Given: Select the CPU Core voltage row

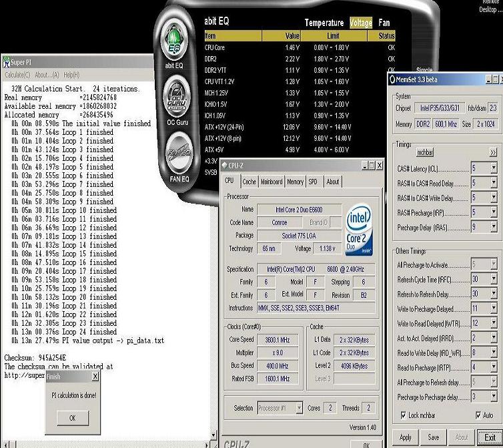Looking at the screenshot, I should [300, 47].
